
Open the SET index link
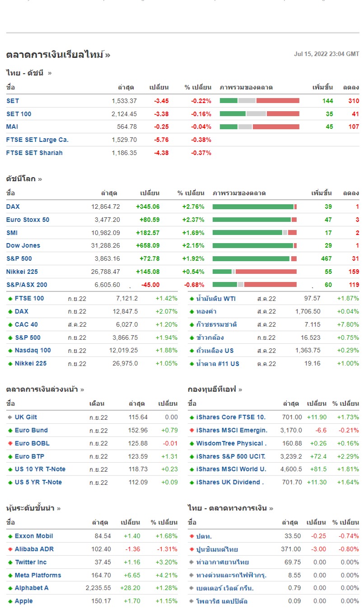(13, 101)
